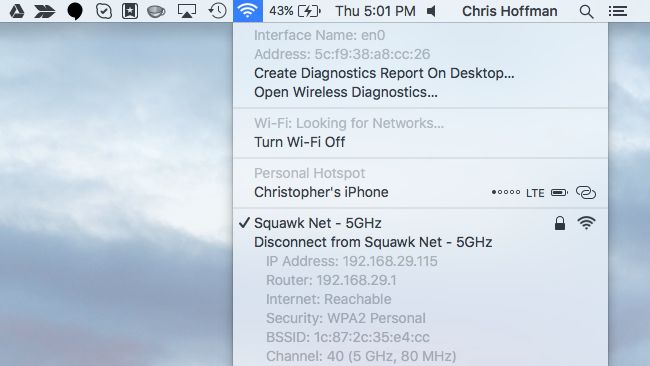The width and height of the screenshot is (650, 366).
Task: Click the arrow-shaped menu bar icon
Action: (45, 11)
